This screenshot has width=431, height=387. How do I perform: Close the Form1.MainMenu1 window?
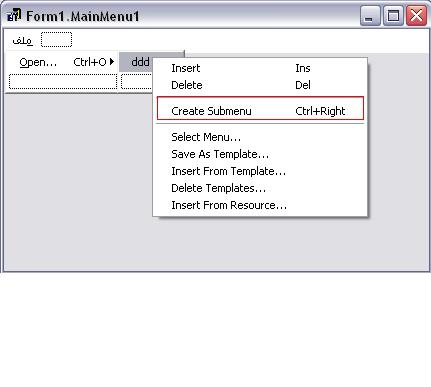(416, 16)
